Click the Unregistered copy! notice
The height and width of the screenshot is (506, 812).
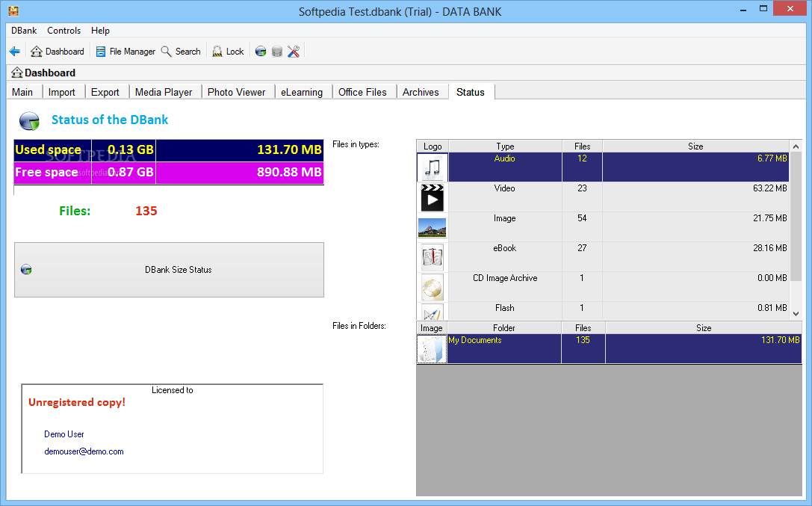[77, 402]
